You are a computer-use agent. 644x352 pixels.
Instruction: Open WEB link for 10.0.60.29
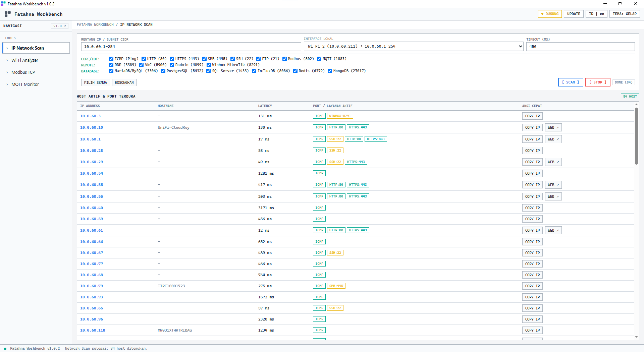pos(553,162)
